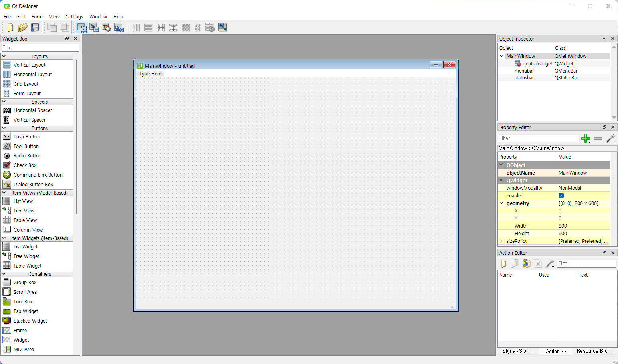Click New action icon in Action Editor
The height and width of the screenshot is (364, 618).
[x=503, y=264]
